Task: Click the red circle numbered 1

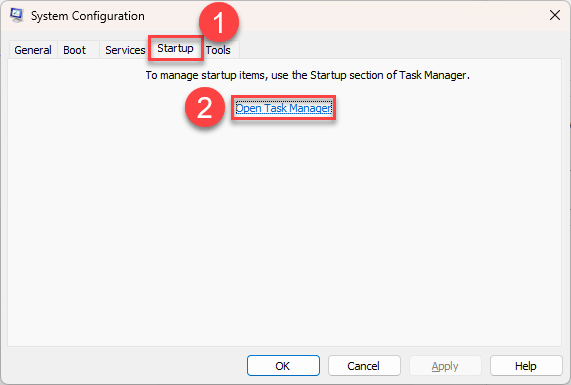Action: (219, 22)
